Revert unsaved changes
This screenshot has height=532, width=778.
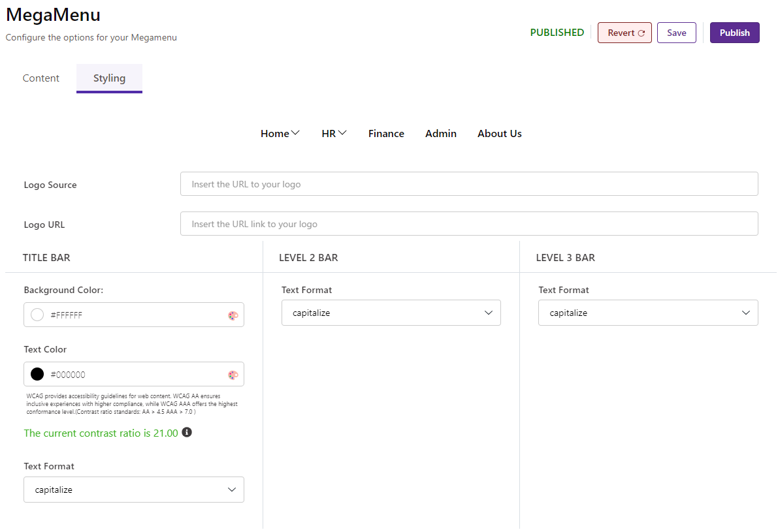pos(624,32)
